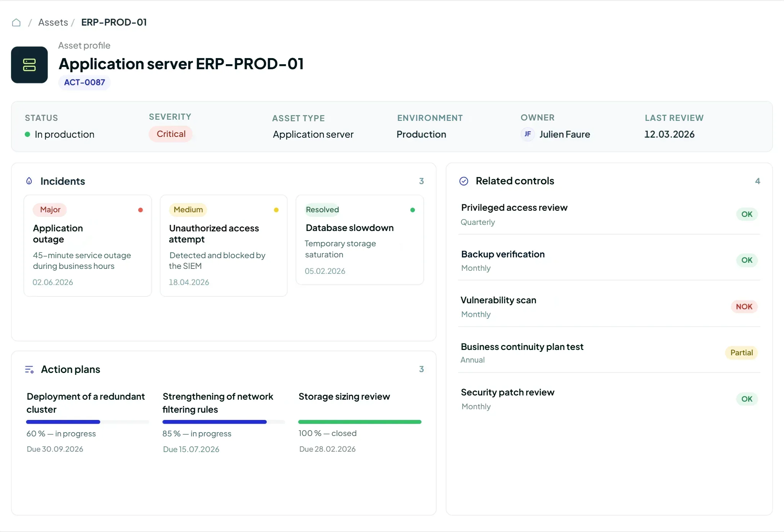
Task: Open Deployment of a redundant cluster plan
Action: click(x=86, y=403)
